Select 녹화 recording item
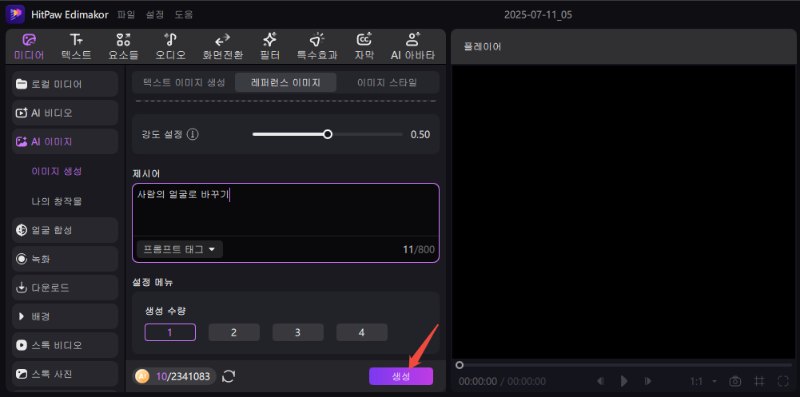The image size is (800, 397). (x=65, y=259)
